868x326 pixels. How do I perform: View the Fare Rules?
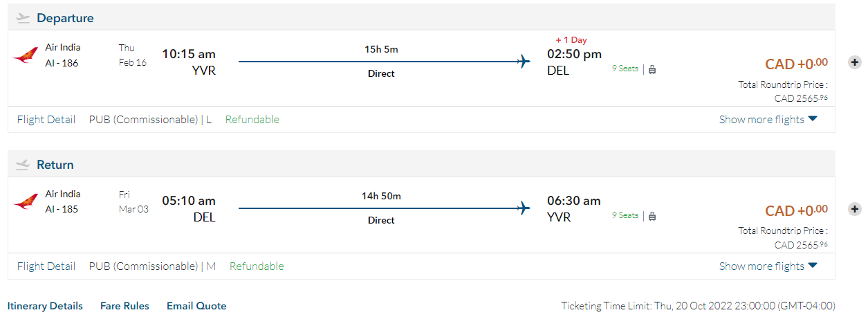(x=124, y=306)
